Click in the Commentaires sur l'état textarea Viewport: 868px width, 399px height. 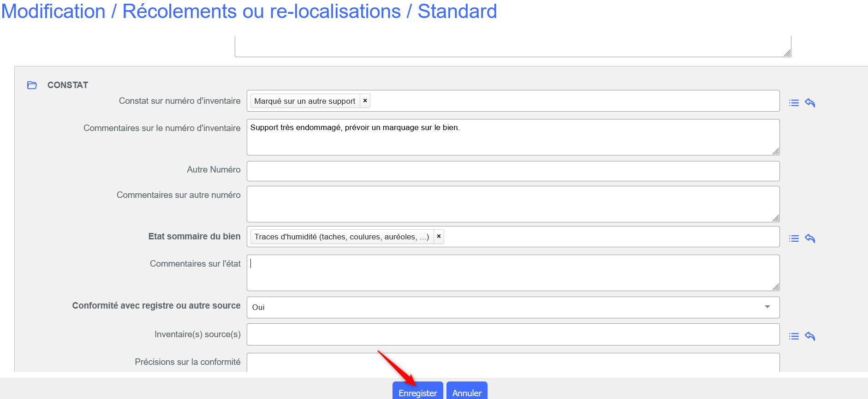coord(513,273)
